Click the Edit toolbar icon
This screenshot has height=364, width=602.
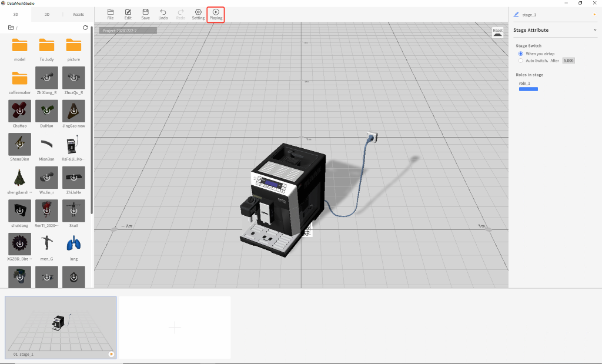click(x=128, y=14)
